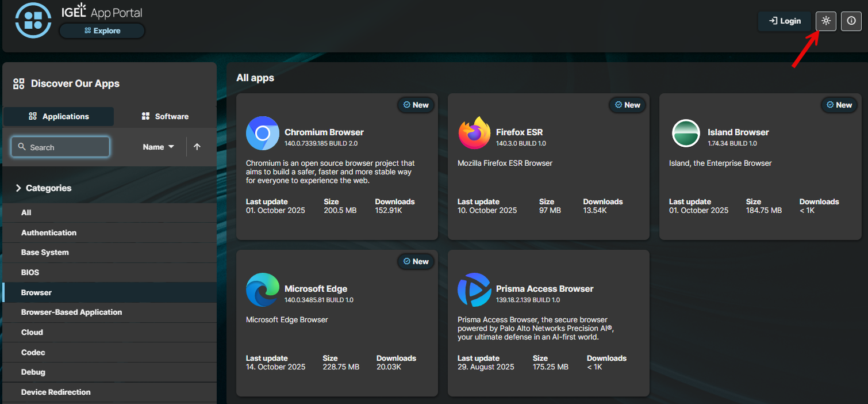
Task: Select the Prisma Access Browser icon
Action: pyautogui.click(x=474, y=289)
